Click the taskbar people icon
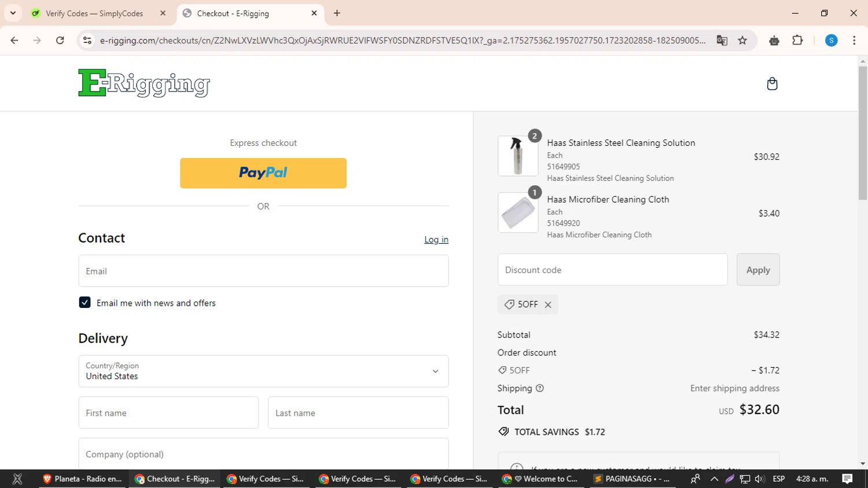Viewport: 868px width, 488px height. tap(696, 479)
